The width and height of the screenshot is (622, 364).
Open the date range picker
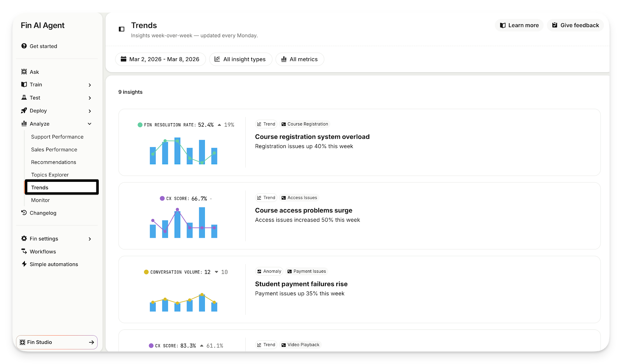click(x=160, y=59)
